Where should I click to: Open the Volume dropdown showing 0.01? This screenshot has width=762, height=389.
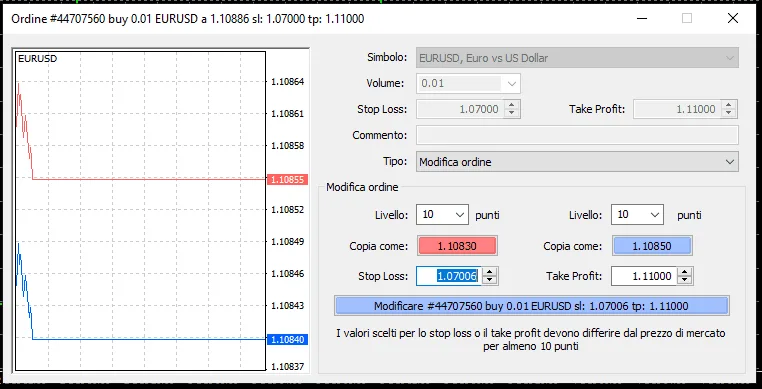click(468, 84)
